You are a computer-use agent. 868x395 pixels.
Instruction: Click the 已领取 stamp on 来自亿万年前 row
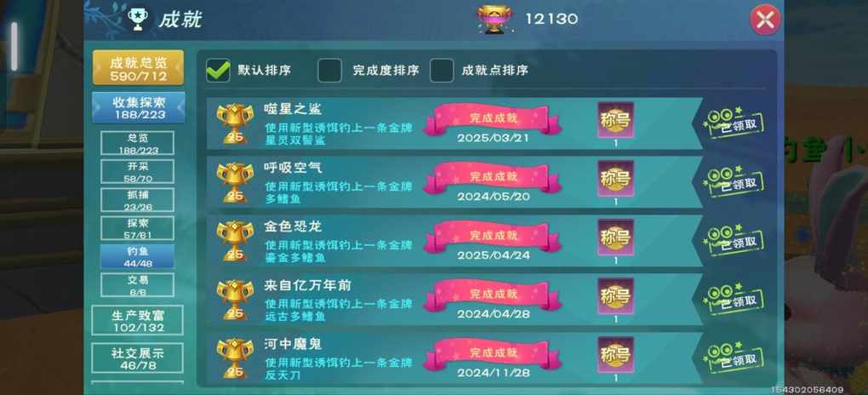coord(733,300)
